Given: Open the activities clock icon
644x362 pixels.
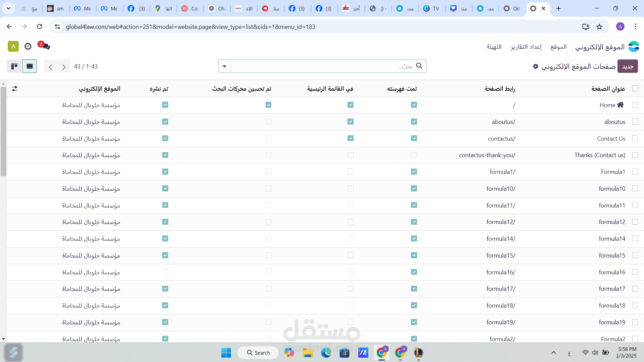Looking at the screenshot, I should tap(28, 46).
